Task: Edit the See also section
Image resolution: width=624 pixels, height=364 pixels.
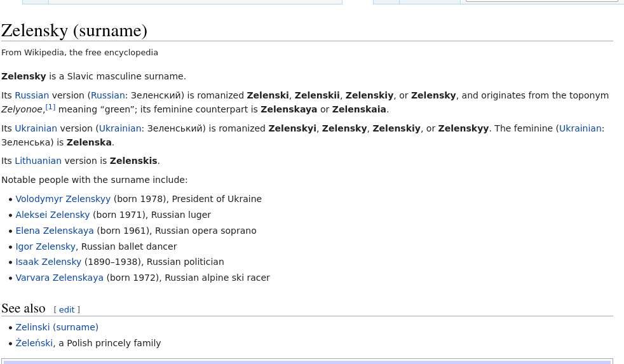Action: coord(67,309)
